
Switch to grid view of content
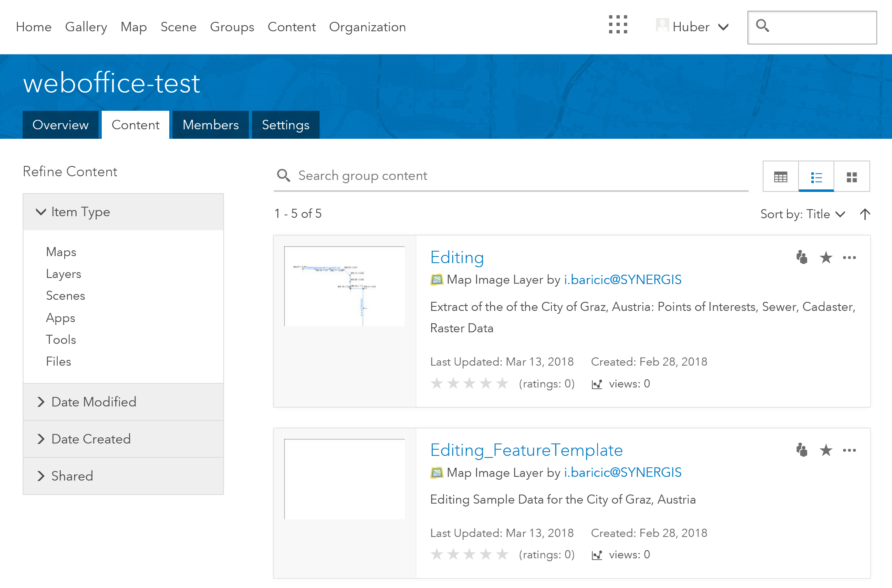(x=852, y=176)
